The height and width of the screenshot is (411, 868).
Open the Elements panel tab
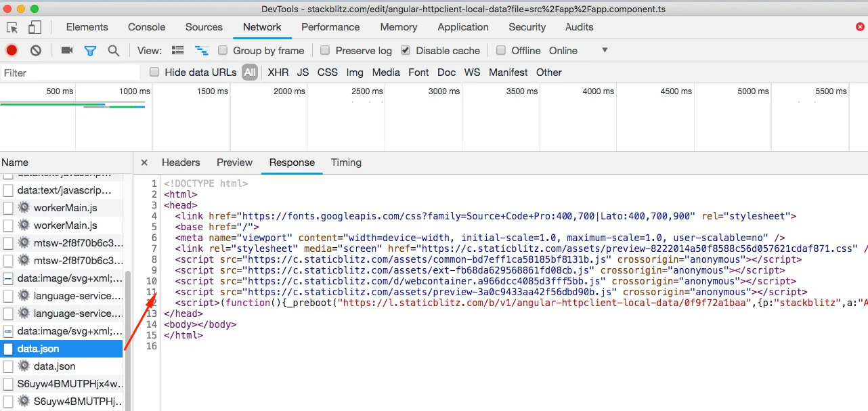87,27
